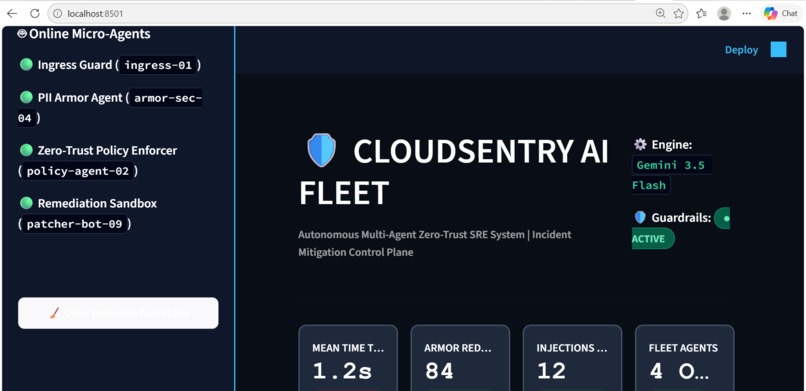
Task: View site information icon in address bar
Action: tap(58, 13)
